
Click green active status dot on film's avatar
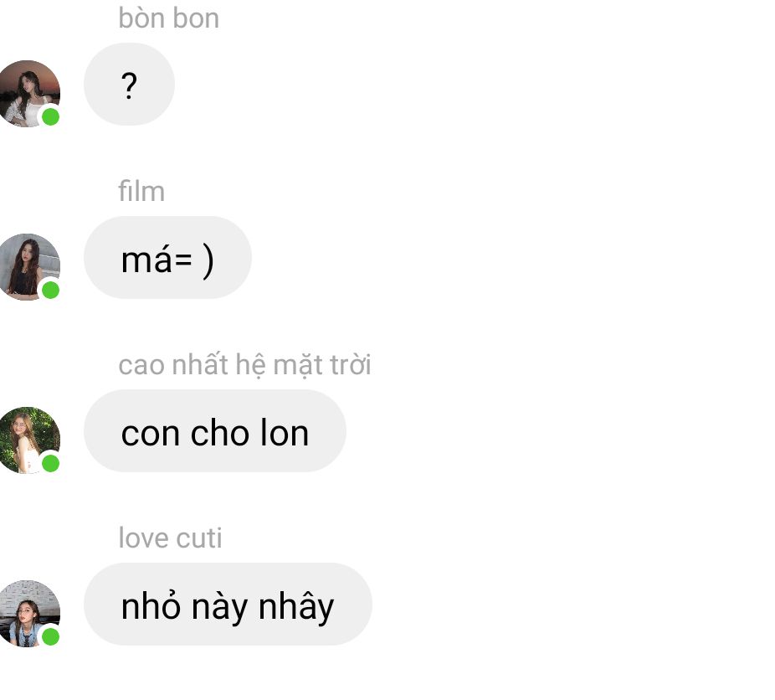point(50,291)
